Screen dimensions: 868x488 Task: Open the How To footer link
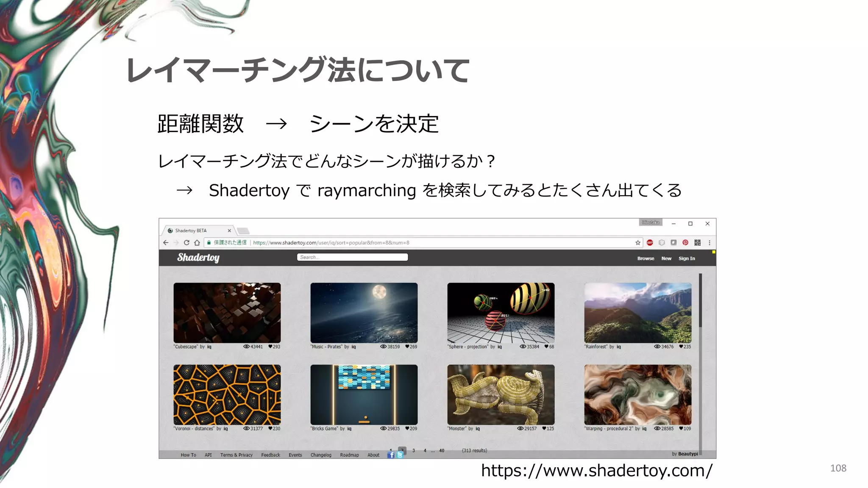tap(188, 455)
